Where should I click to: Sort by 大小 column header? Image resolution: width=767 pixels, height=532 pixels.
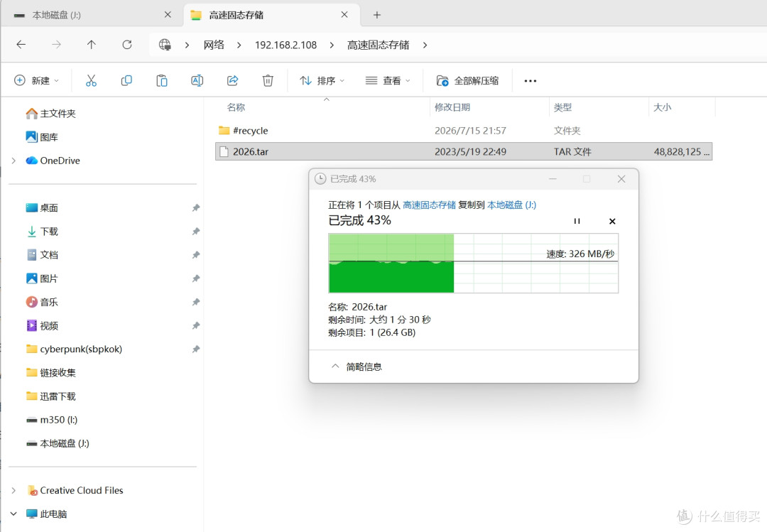[x=663, y=107]
